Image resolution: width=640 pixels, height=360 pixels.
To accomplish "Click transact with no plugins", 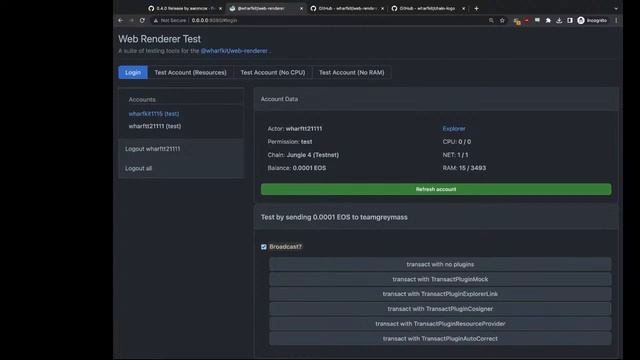I will pos(440,264).
